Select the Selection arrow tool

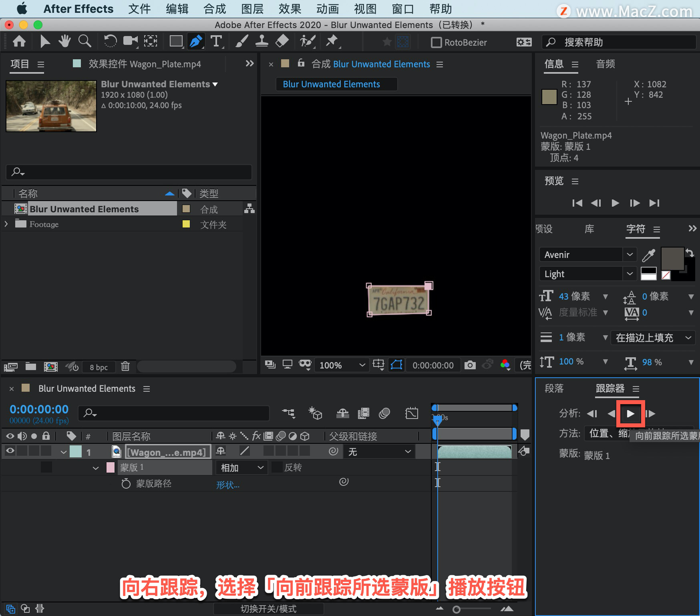click(45, 41)
